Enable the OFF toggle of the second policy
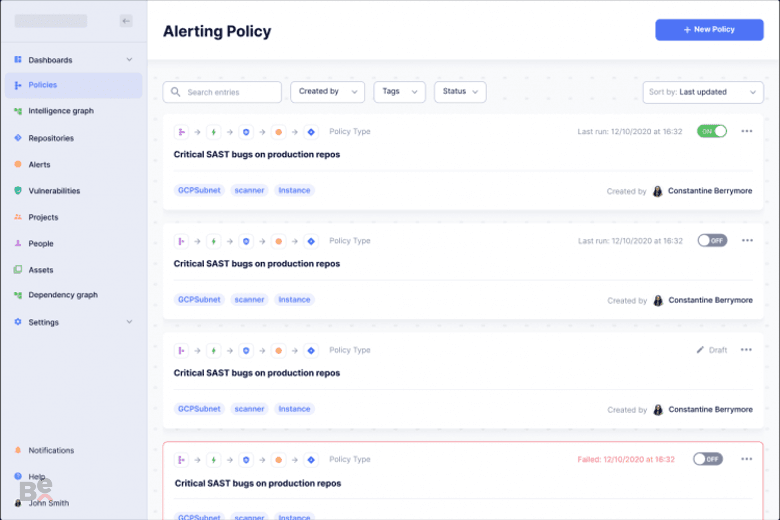780x520 pixels. click(x=712, y=241)
